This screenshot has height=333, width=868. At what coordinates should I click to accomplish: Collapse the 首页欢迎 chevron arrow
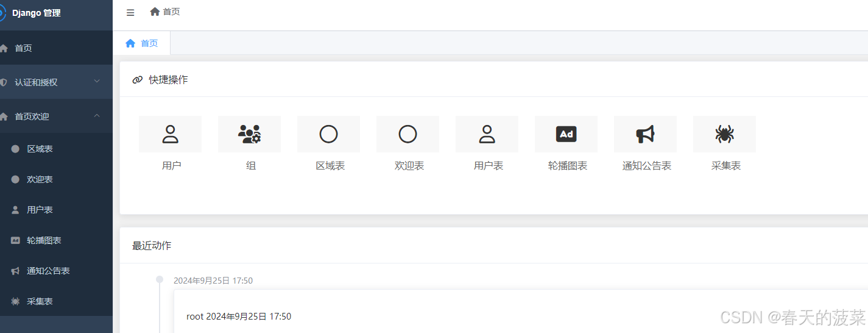click(97, 115)
